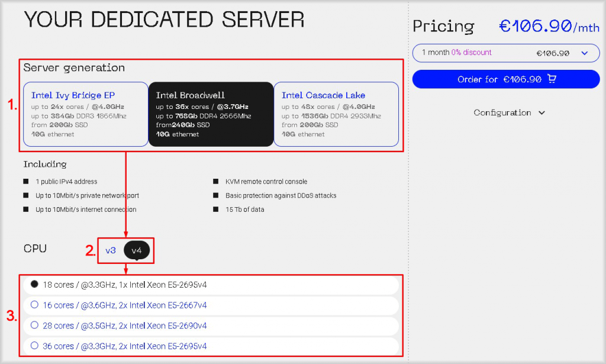Click the YOUR DEDICATED SERVER title

pos(165,20)
